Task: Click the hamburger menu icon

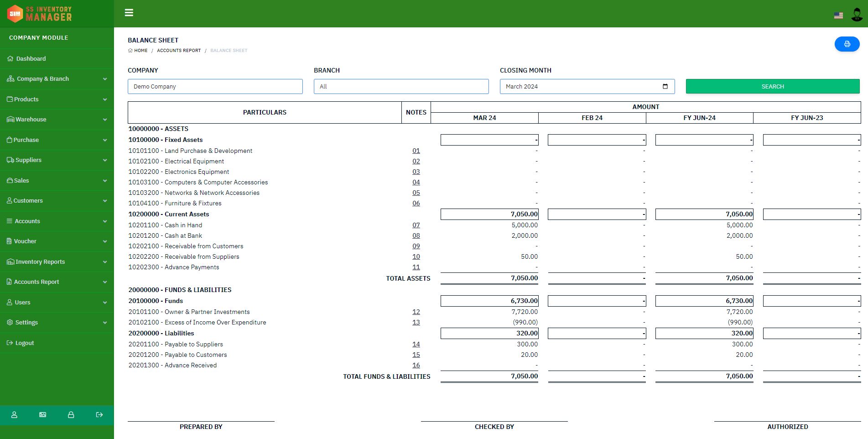Action: [129, 13]
